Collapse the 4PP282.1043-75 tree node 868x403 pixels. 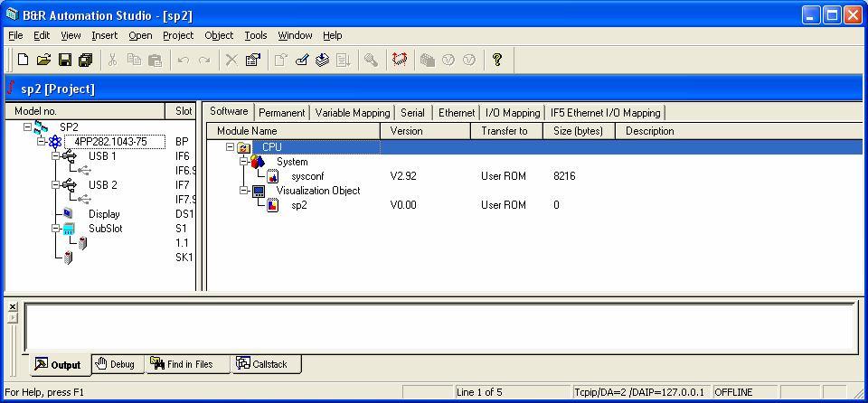click(42, 142)
